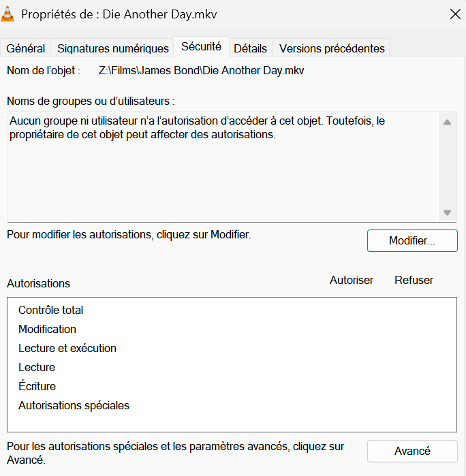
Task: Switch to the Général tab
Action: (x=25, y=48)
